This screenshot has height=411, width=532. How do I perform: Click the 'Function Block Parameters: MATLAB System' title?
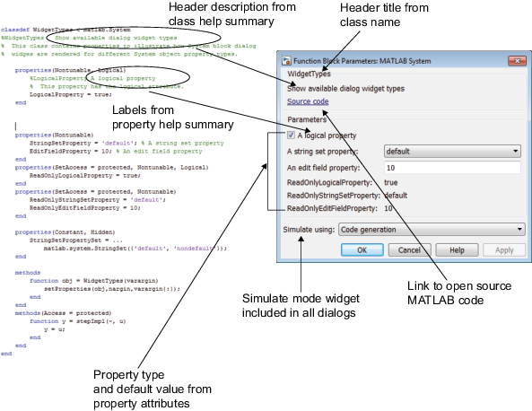pos(362,61)
